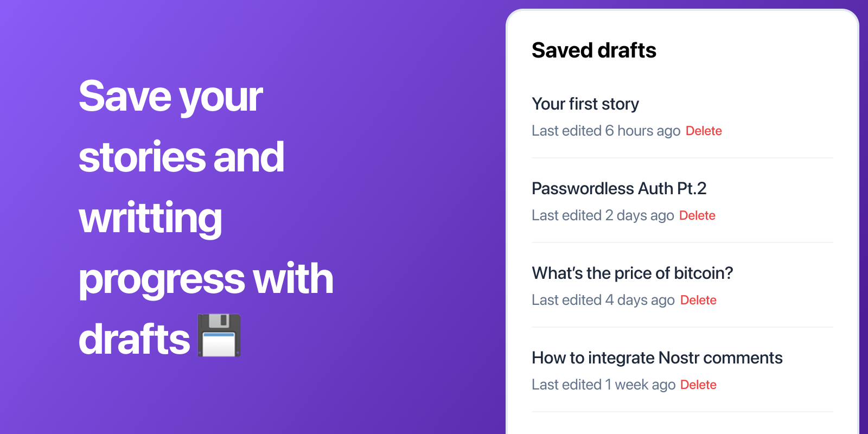Image resolution: width=868 pixels, height=434 pixels.
Task: Click the word 'writting' in the headline
Action: (150, 218)
